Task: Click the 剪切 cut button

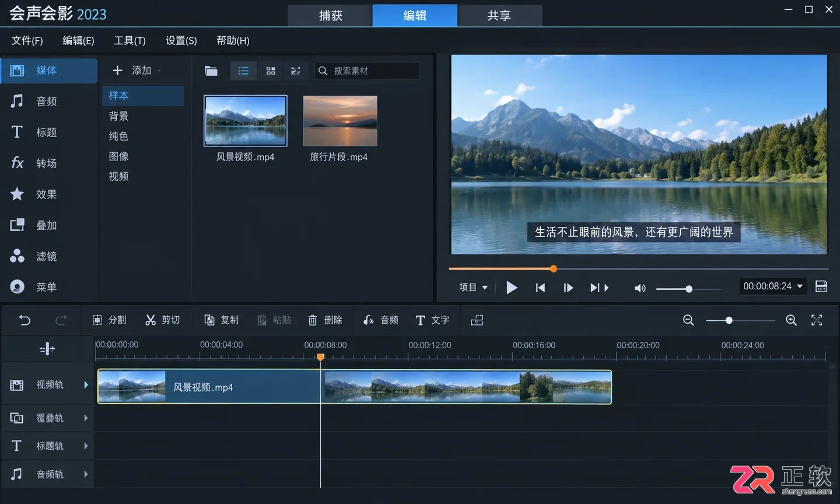Action: 163,320
